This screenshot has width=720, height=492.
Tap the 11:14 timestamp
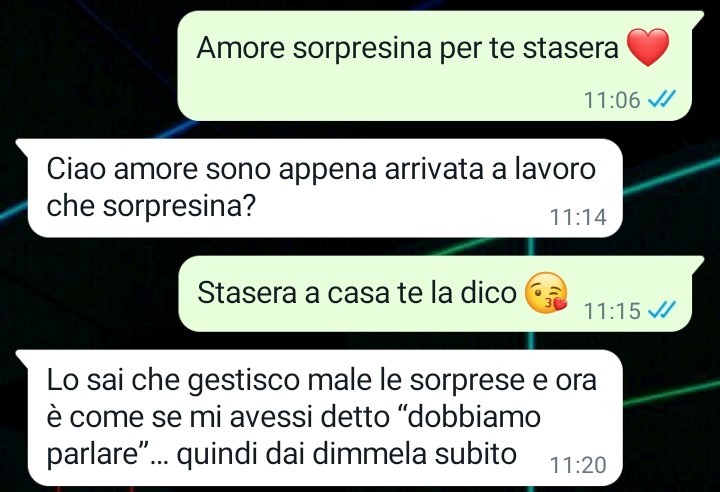point(578,217)
